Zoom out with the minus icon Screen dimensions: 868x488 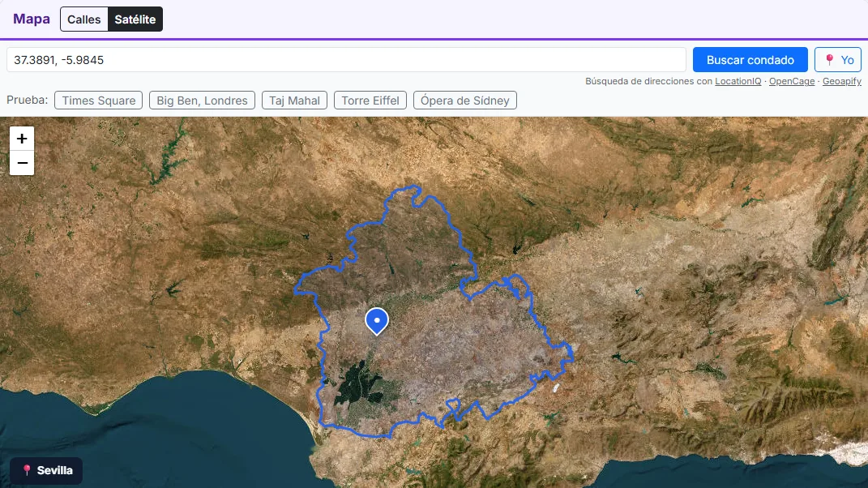(x=22, y=163)
